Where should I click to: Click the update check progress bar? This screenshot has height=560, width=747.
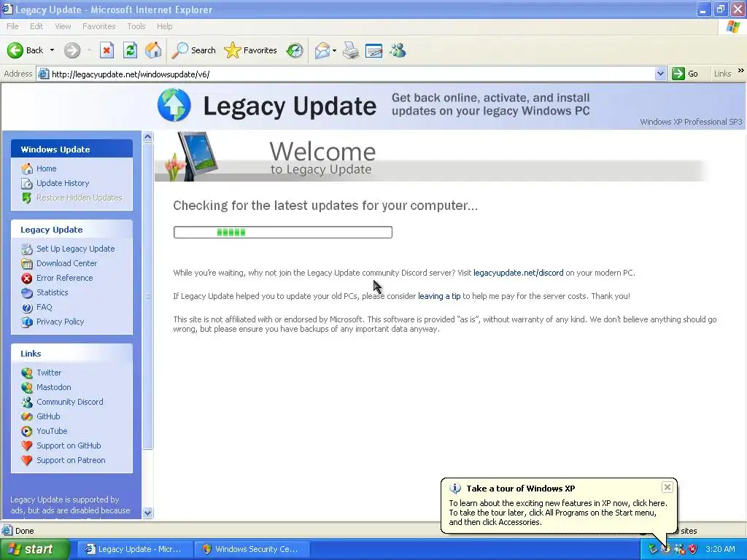tap(283, 233)
